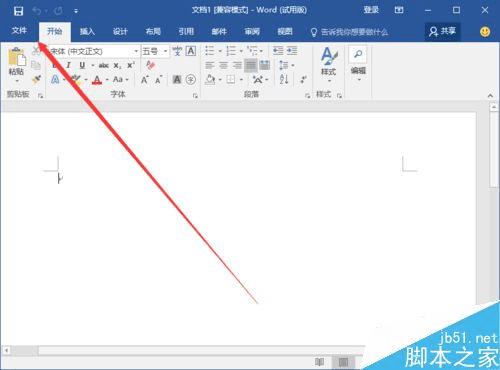Click the Tell Me search box
The image size is (500, 370).
(x=349, y=32)
